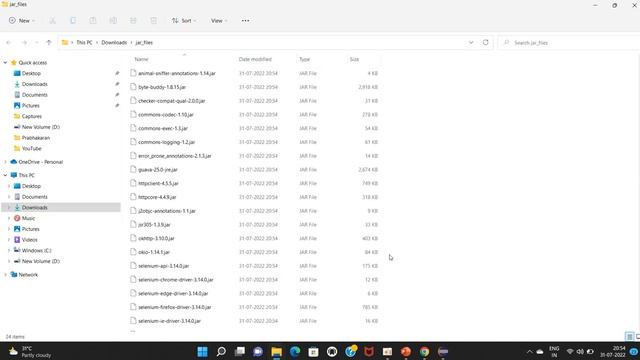
Task: Open the Windows Start menu
Action: 202,351
